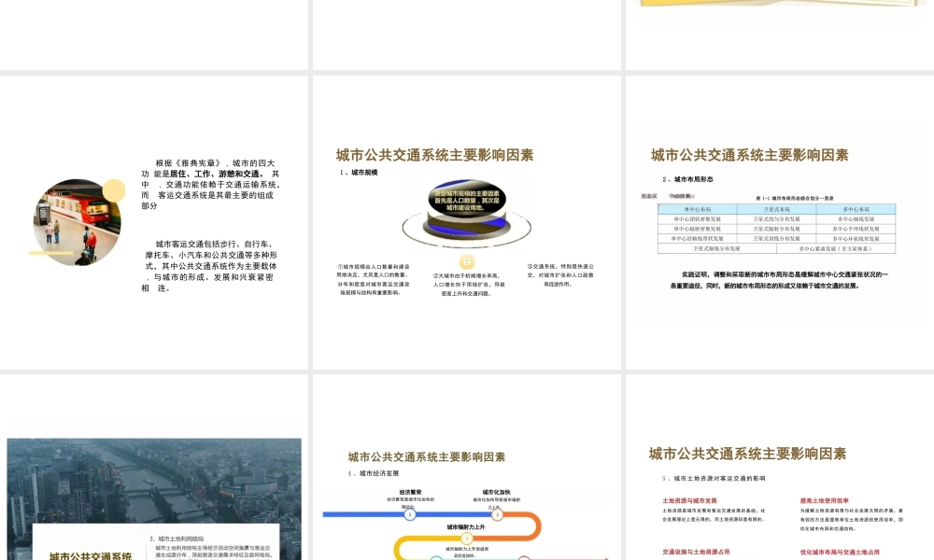Click the bold paragraph starting 实践证明
Image resolution: width=934 pixels, height=560 pixels.
[x=779, y=280]
